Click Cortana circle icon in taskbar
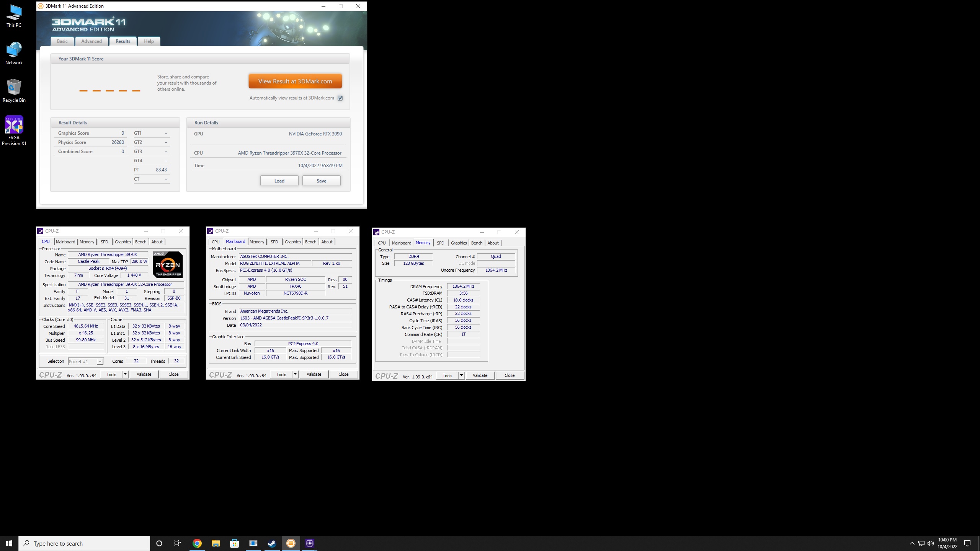 click(x=159, y=543)
